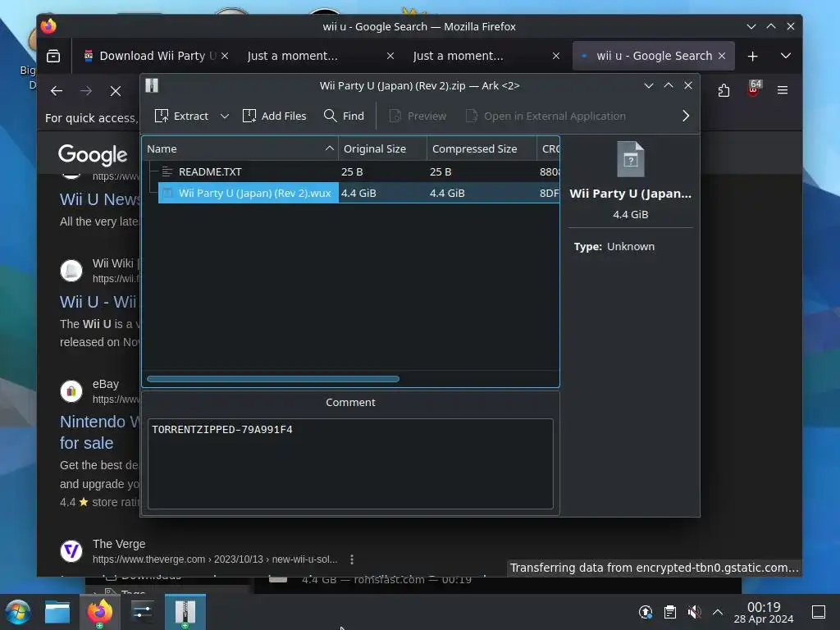This screenshot has height=630, width=840.
Task: Select Wii Party U (Japan) (Rev 2).wux file
Action: point(248,193)
